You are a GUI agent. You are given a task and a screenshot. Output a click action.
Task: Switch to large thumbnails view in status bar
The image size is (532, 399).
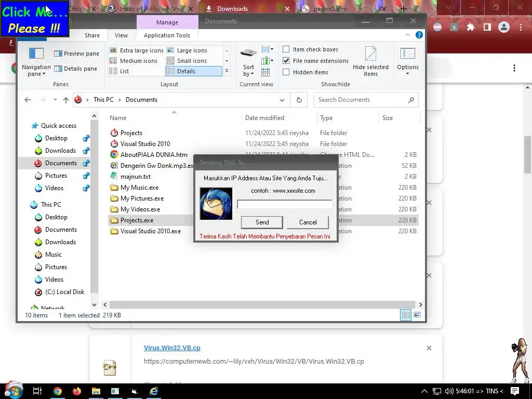(x=417, y=315)
